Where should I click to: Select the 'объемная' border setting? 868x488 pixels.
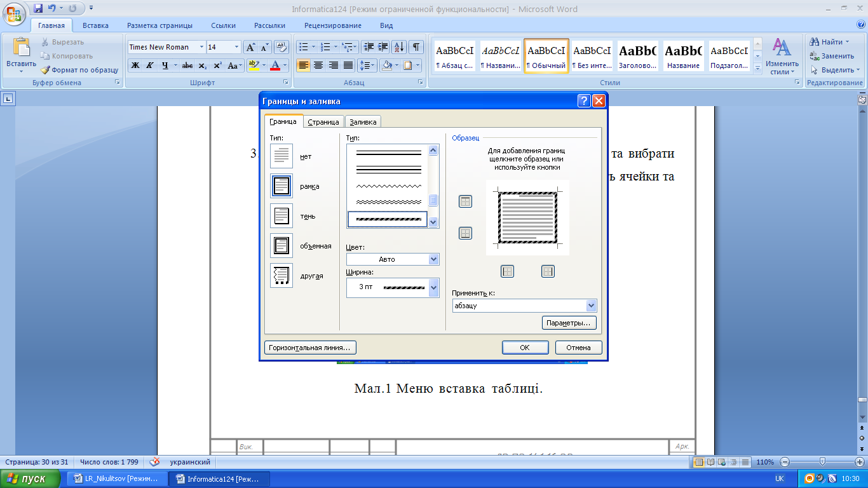(x=281, y=246)
